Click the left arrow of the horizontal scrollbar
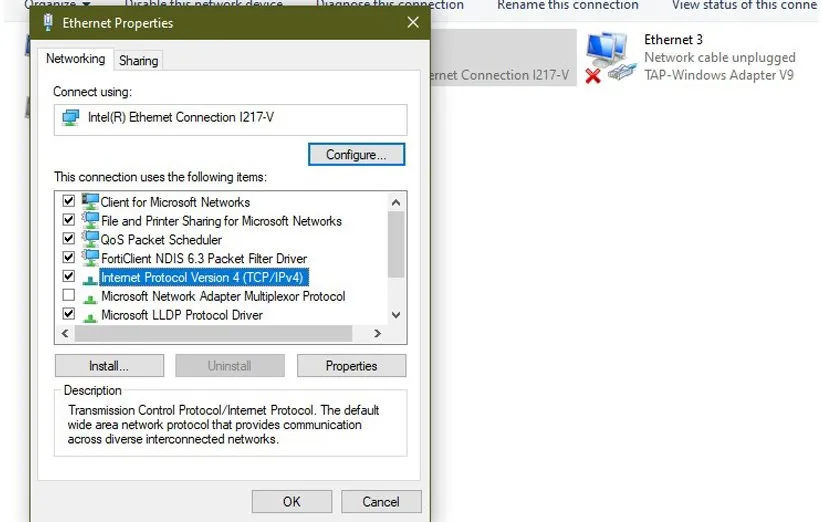This screenshot has width=822, height=522. coord(65,333)
